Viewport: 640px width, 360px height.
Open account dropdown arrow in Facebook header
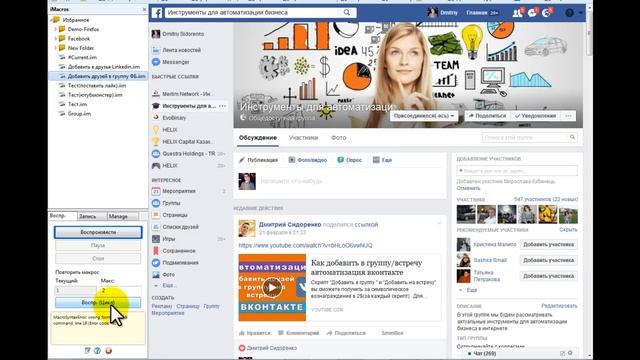580,13
